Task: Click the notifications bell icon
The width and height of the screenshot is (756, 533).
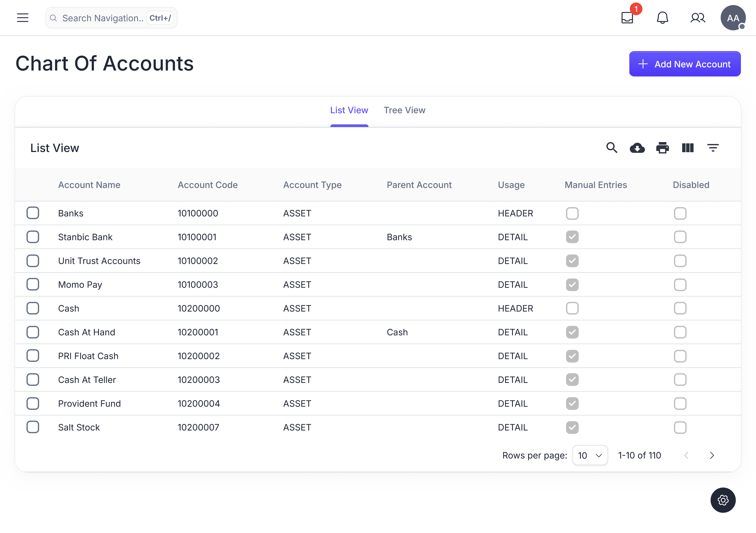Action: coord(662,18)
